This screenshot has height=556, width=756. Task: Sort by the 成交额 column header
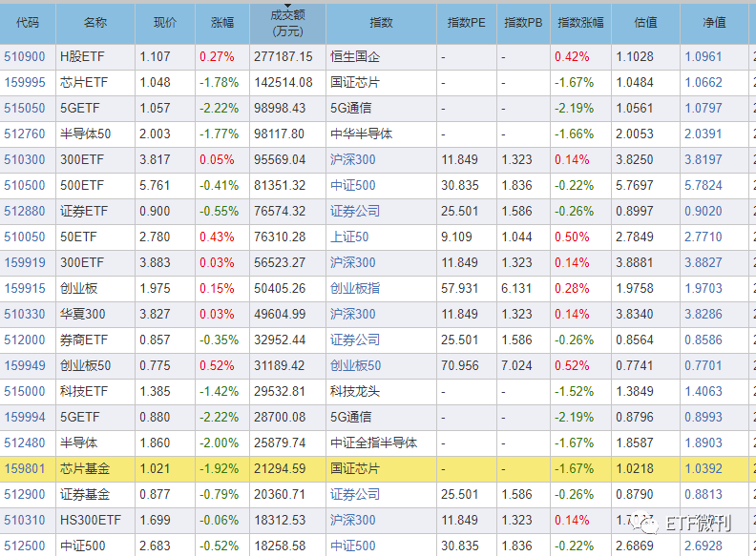point(287,24)
